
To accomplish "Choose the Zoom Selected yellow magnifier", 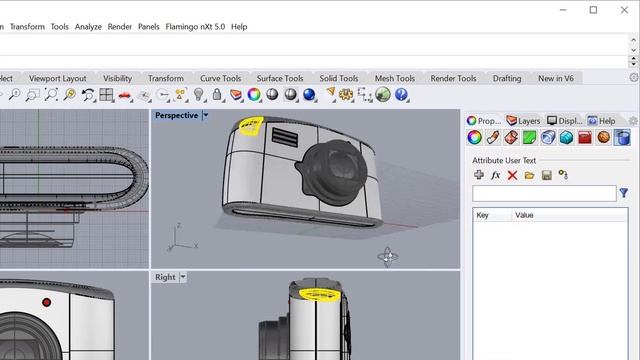I will point(69,95).
